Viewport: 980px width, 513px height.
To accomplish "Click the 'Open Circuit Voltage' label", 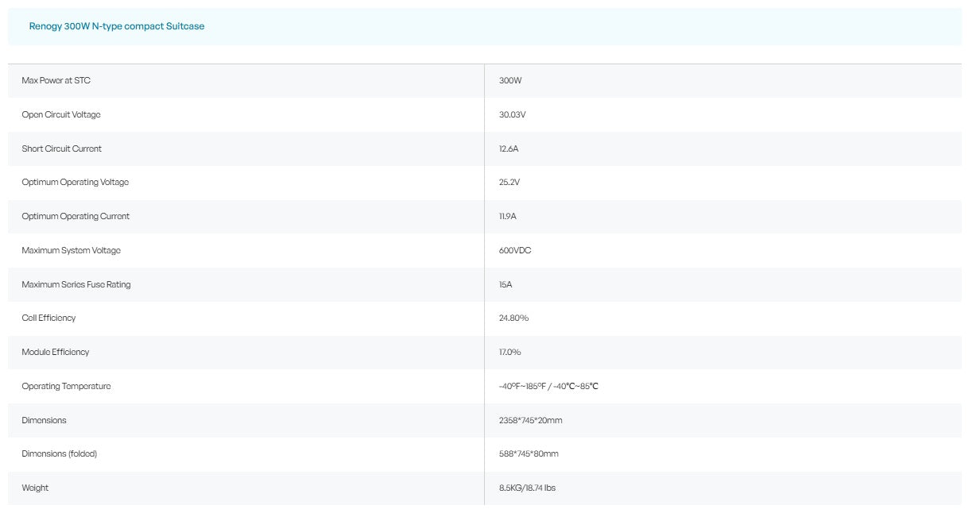I will [61, 115].
